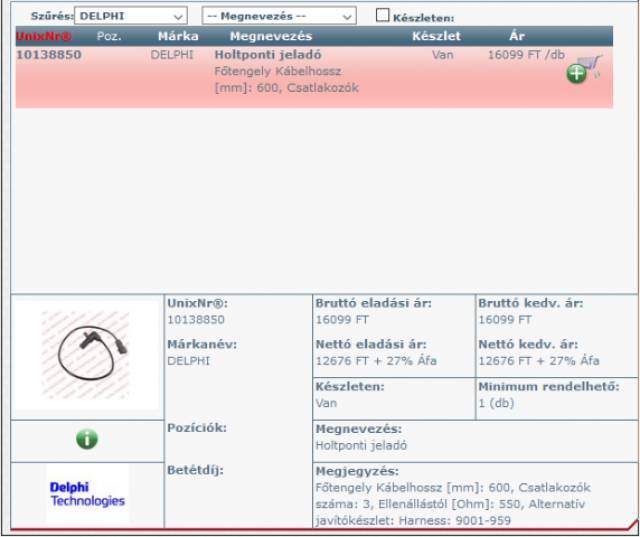This screenshot has height=537, width=640.
Task: Enlarge the crankshaft sensor product photo
Action: 87,353
